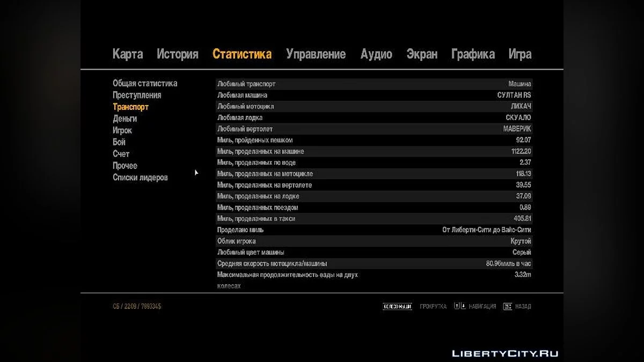Click the mouse wheel scroll key icon
This screenshot has height=362, width=644.
[x=397, y=306]
